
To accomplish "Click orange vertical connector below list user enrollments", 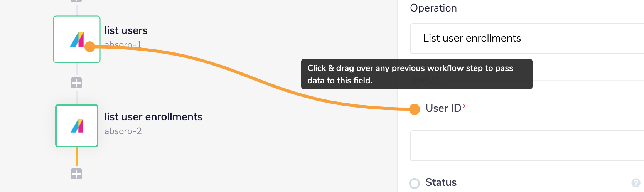I will coord(77,157).
